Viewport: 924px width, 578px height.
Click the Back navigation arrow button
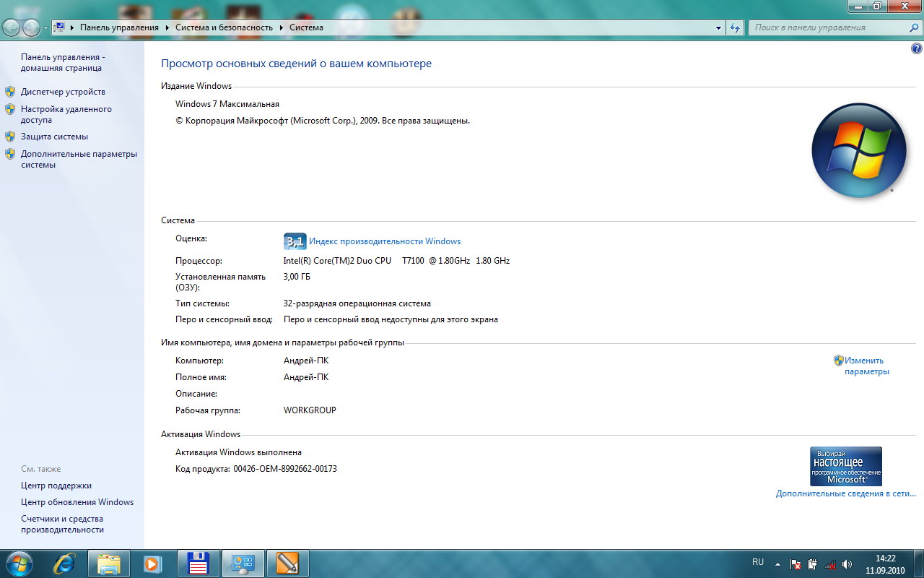point(11,27)
